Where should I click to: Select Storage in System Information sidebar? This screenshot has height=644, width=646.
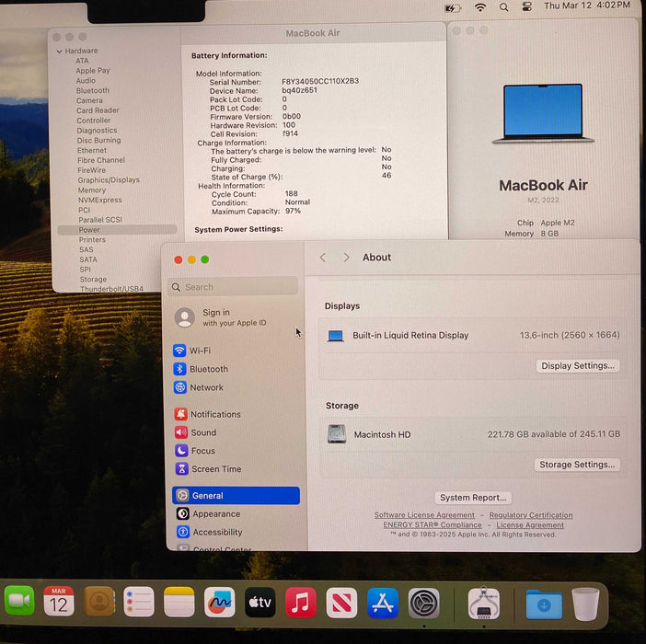(x=93, y=279)
